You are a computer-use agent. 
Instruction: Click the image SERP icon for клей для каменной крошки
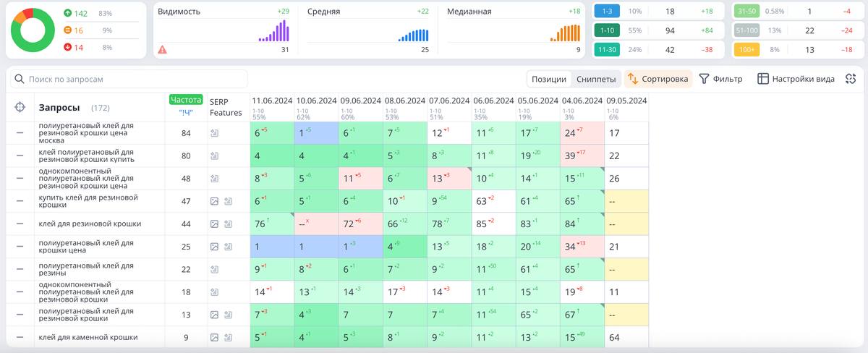tap(214, 337)
